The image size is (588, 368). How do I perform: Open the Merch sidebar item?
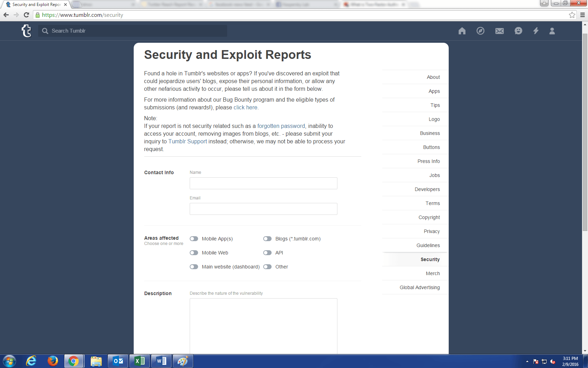415,273
